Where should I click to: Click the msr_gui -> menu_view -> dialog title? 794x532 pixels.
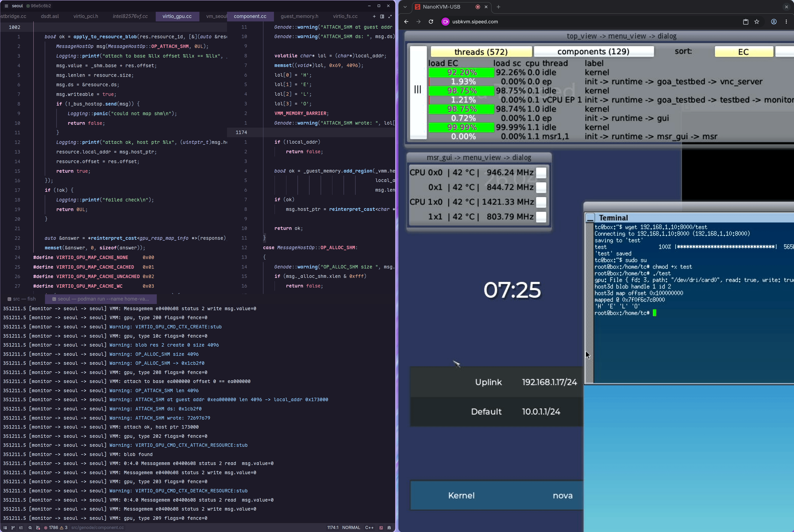[479, 157]
